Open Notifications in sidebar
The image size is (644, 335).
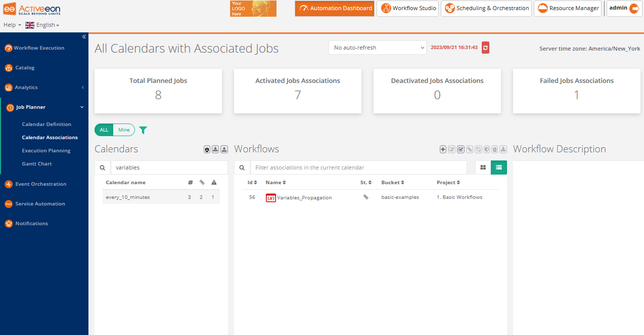pyautogui.click(x=31, y=224)
